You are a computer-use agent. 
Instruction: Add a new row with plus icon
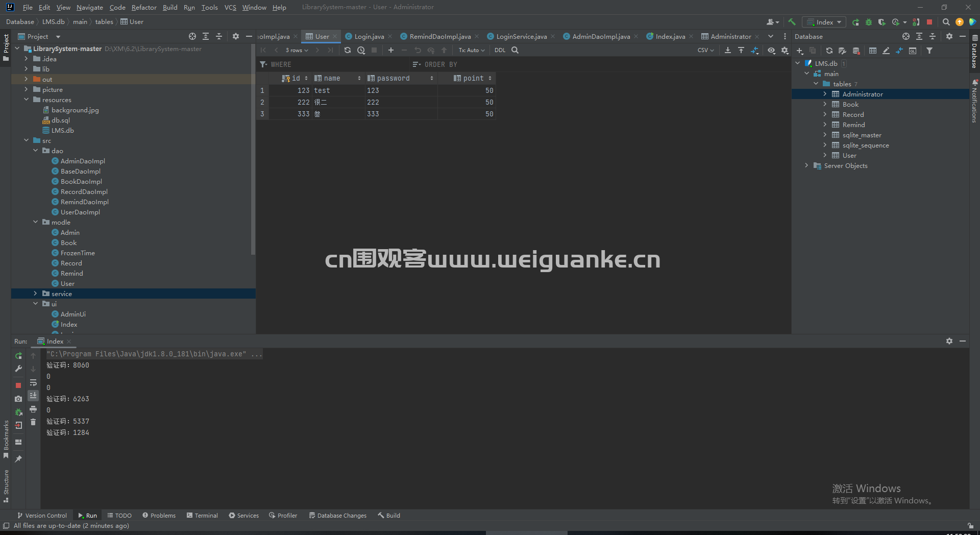[391, 50]
